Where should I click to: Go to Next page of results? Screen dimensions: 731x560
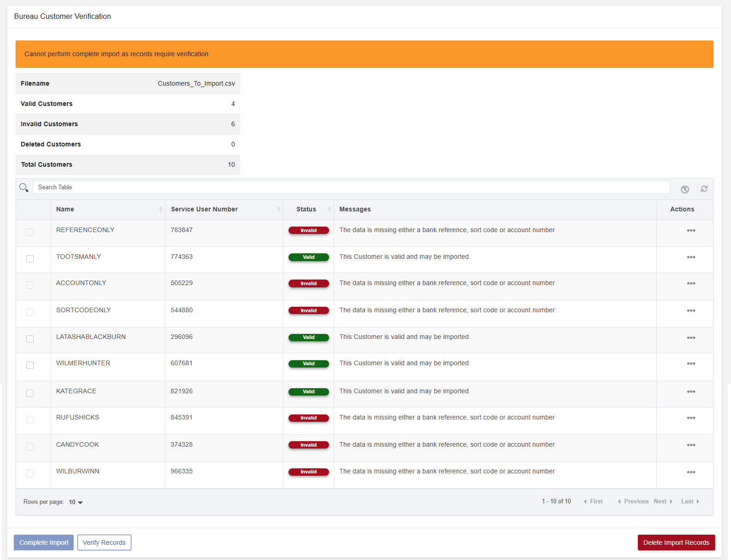tap(663, 502)
